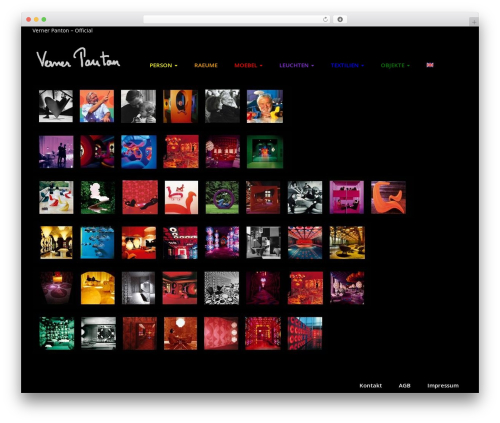Switch language via the UK flag icon

(x=430, y=65)
